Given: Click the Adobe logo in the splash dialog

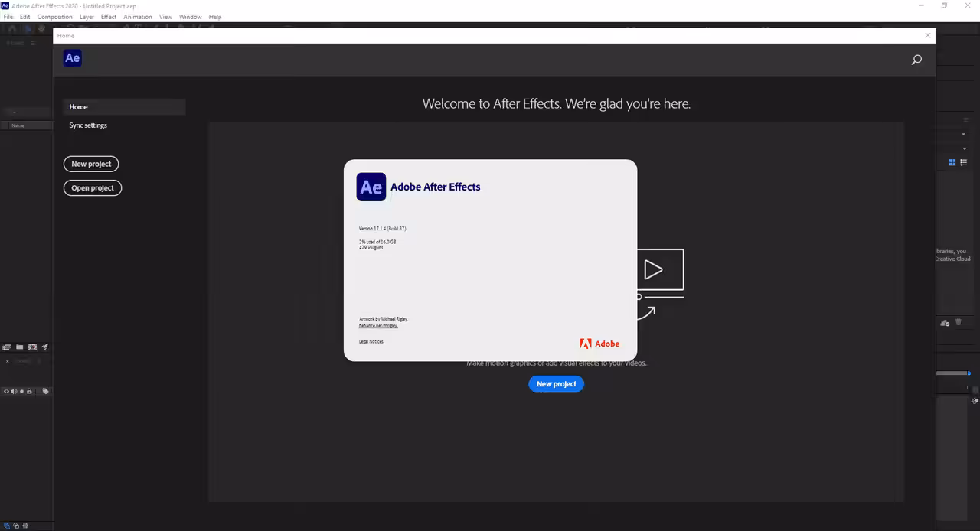Looking at the screenshot, I should pos(586,343).
